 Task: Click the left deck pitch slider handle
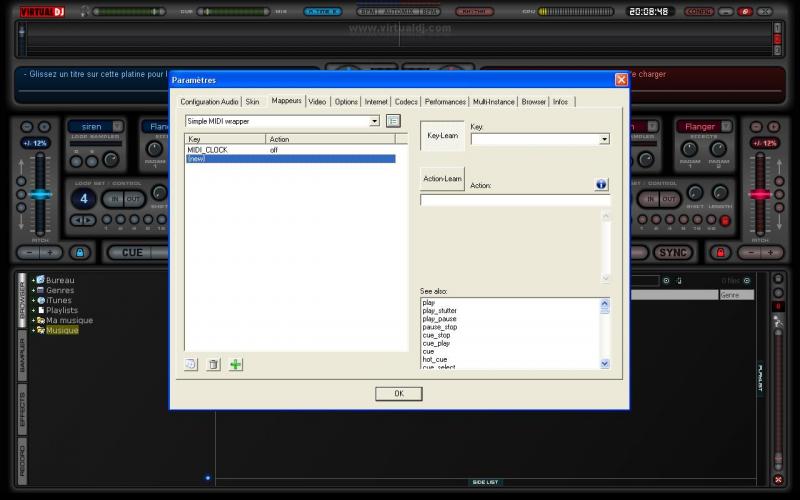(40, 194)
